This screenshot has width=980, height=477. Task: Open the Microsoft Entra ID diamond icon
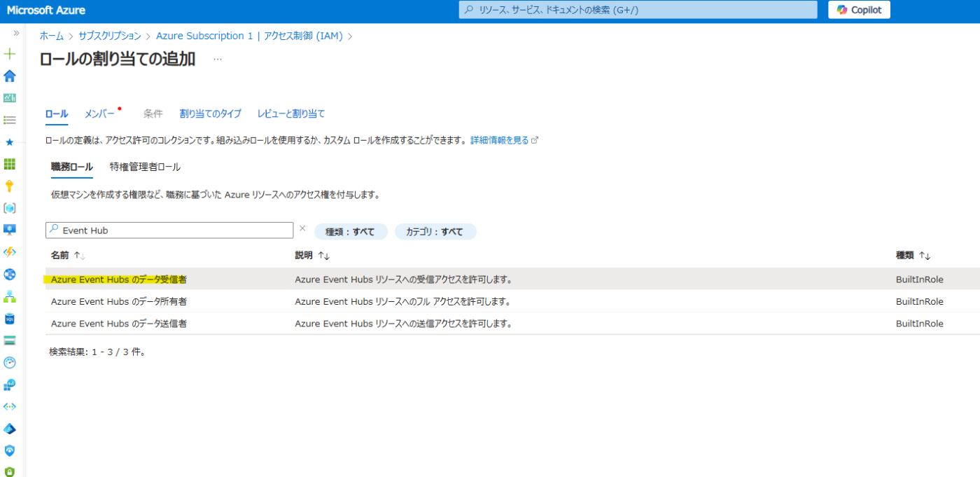coord(10,429)
